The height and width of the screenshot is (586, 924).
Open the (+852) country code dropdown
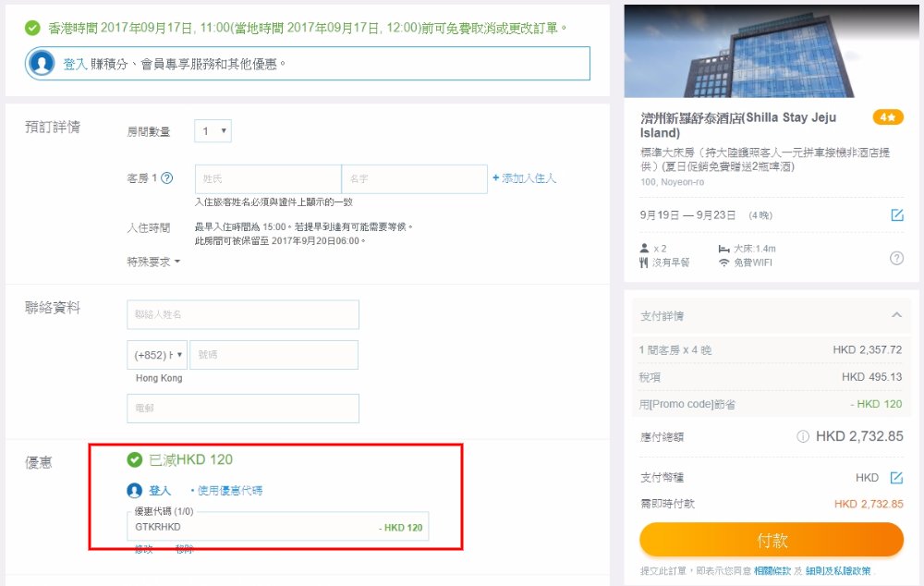pos(157,355)
